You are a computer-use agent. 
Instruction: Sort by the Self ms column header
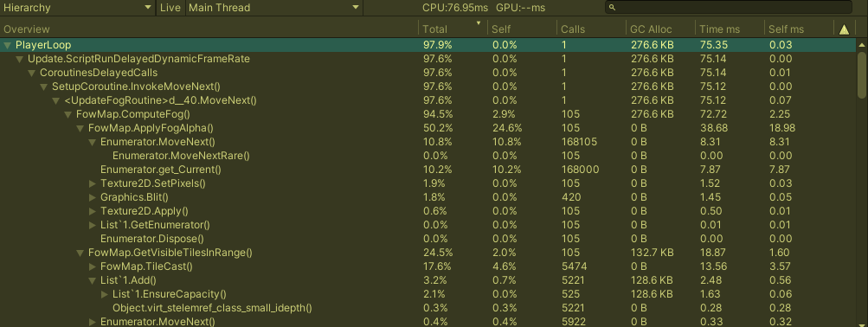[799, 29]
